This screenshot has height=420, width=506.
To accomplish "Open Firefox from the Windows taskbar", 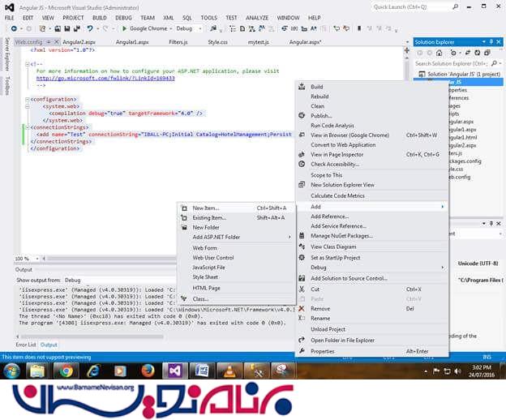I will (148, 371).
